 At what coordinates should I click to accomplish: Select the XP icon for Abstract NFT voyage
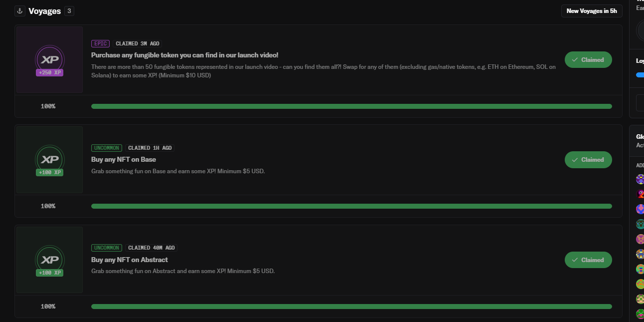(x=49, y=260)
